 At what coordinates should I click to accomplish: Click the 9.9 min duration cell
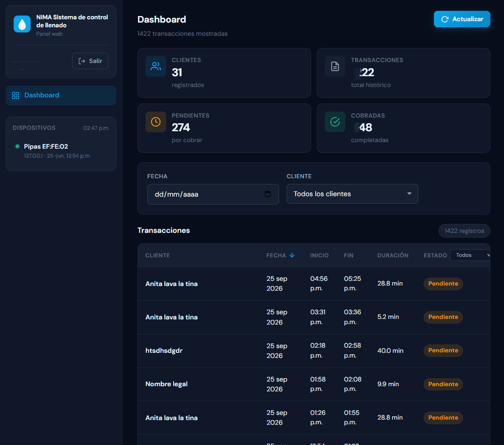[x=388, y=384]
